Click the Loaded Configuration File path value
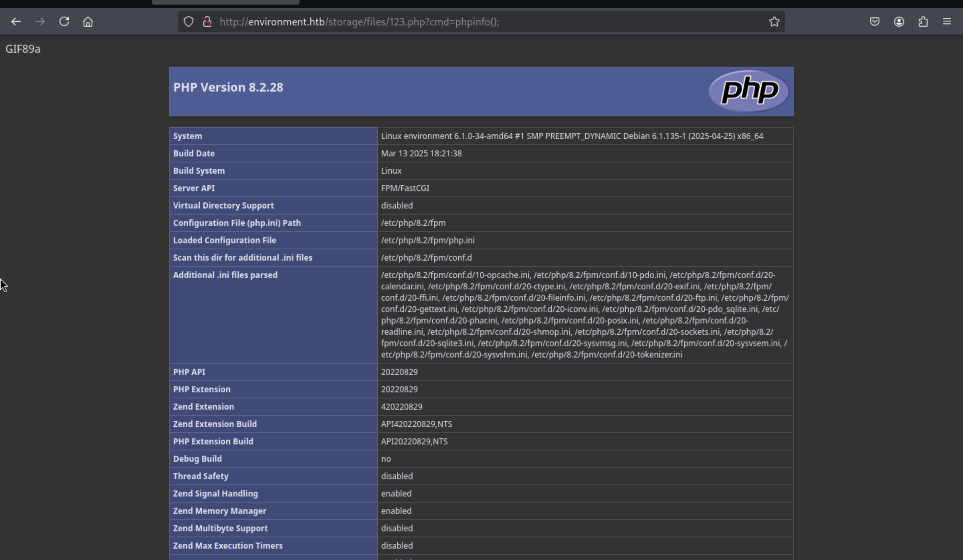This screenshot has height=560, width=963. click(x=428, y=240)
